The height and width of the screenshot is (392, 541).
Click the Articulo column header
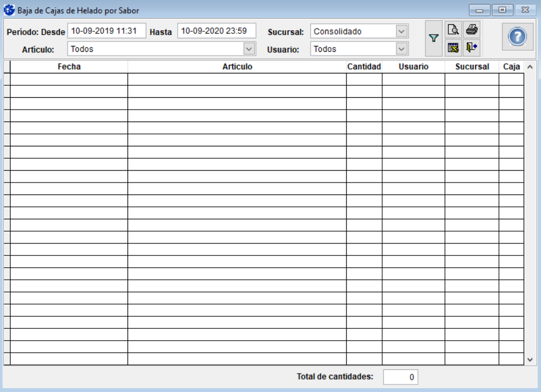[237, 67]
